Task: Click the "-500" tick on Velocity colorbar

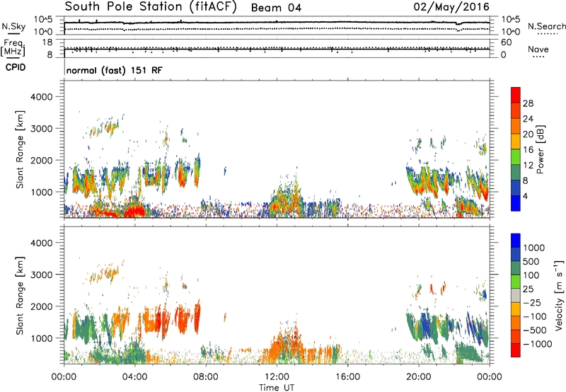Action: (x=535, y=330)
